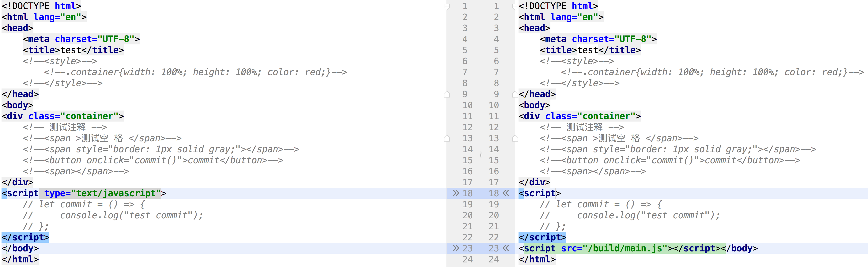Click the right <div class="container"> line
868x267 pixels.
tap(579, 116)
